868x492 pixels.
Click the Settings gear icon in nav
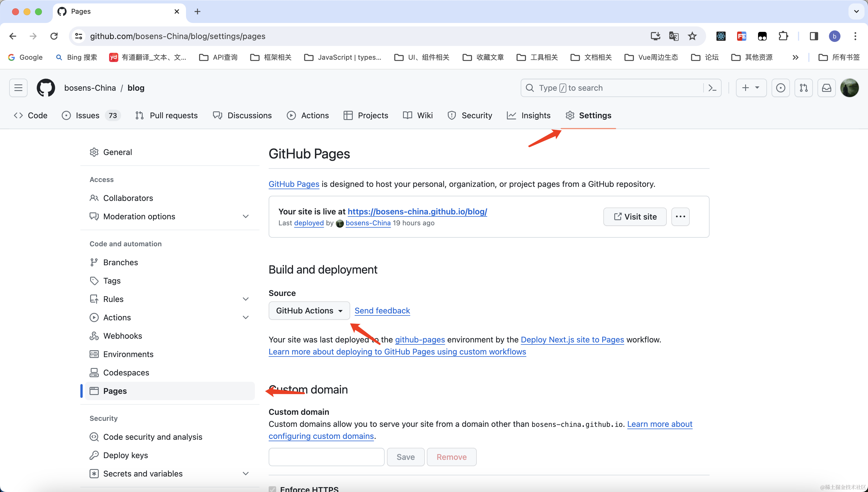coord(569,115)
